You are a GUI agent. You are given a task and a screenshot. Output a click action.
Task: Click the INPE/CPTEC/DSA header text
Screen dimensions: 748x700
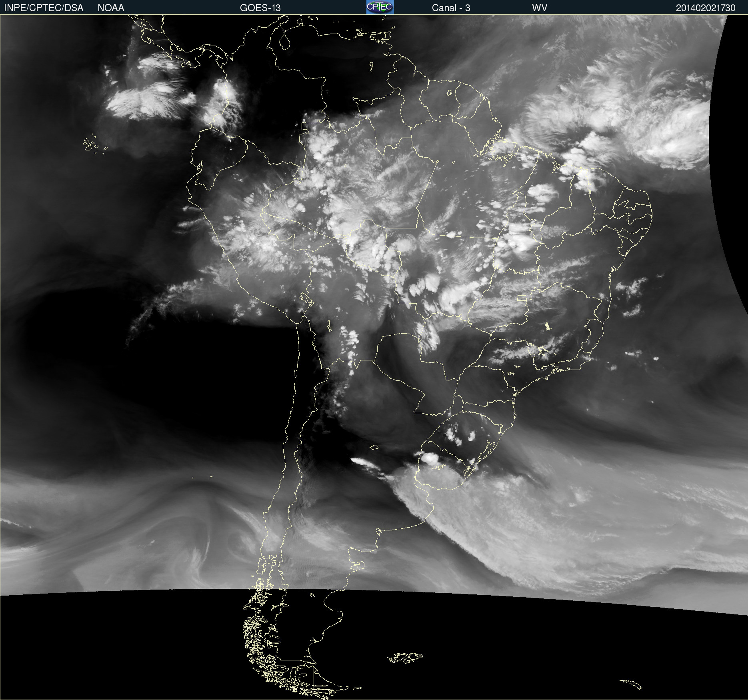click(44, 8)
